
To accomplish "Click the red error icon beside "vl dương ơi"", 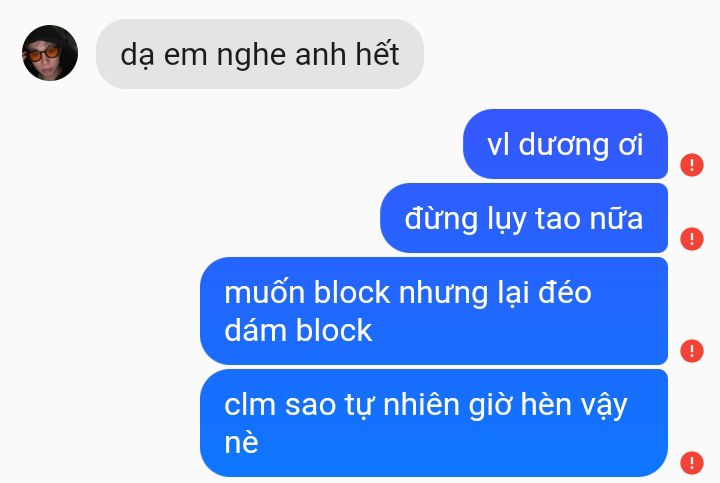I will point(692,164).
